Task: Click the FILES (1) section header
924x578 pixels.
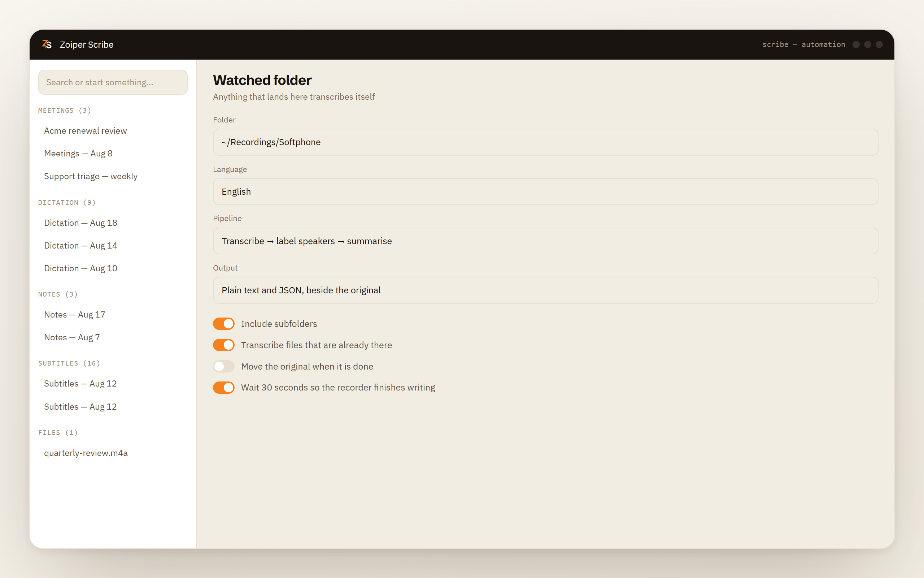Action: [58, 433]
